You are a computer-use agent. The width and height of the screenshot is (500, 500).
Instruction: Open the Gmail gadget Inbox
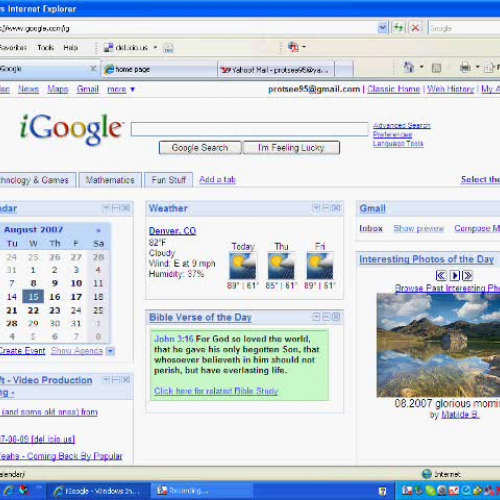pyautogui.click(x=371, y=228)
